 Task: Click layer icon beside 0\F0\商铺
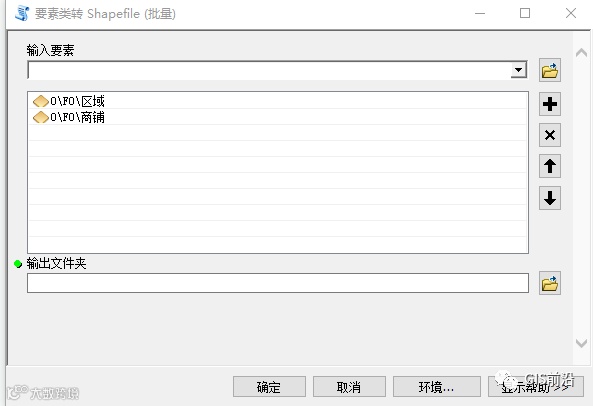point(40,118)
